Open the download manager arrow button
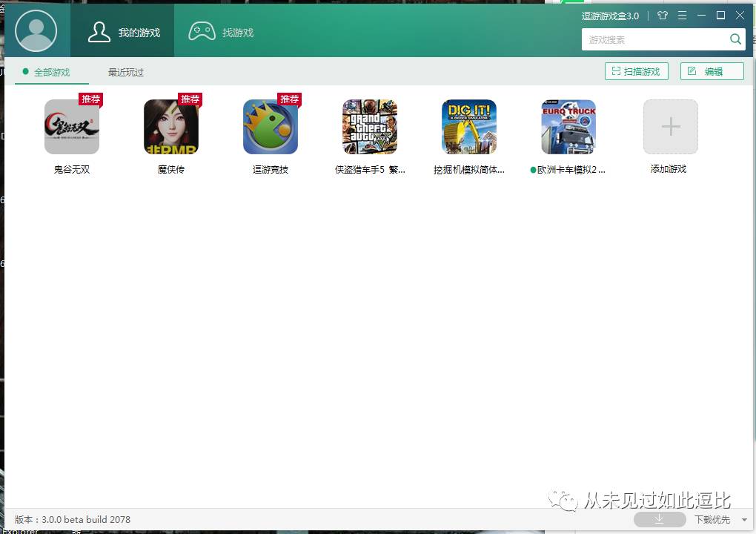 [x=660, y=519]
